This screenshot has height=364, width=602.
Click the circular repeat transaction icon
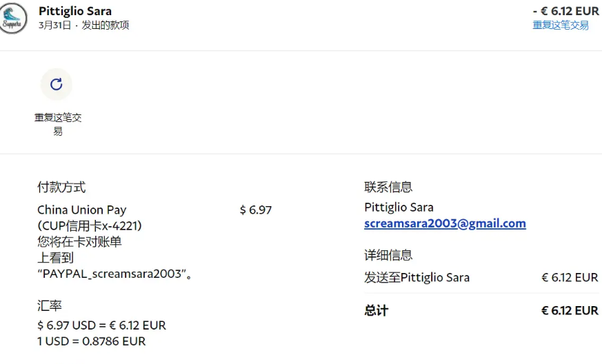point(57,84)
